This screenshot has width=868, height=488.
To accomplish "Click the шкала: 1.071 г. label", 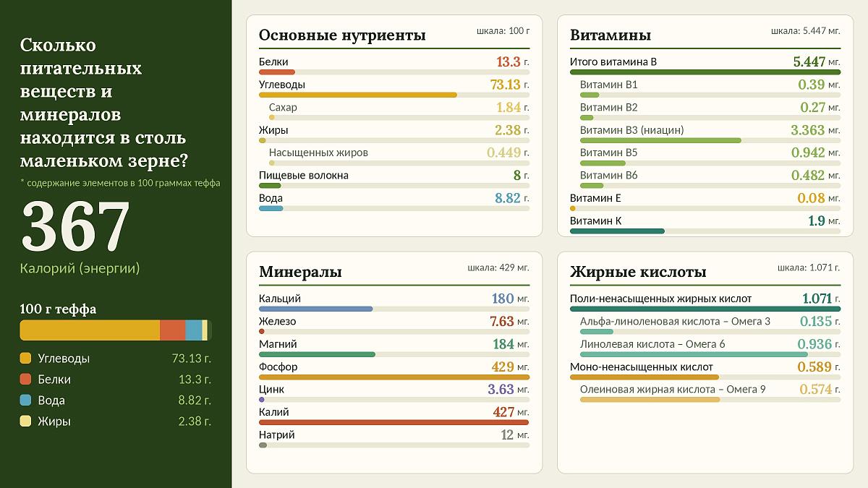I will (x=809, y=268).
